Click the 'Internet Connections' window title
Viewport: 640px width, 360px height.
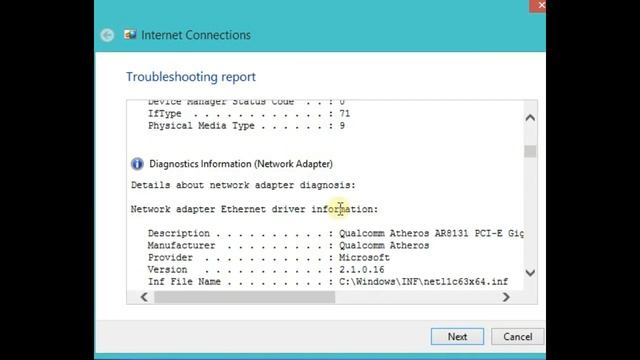coord(196,35)
